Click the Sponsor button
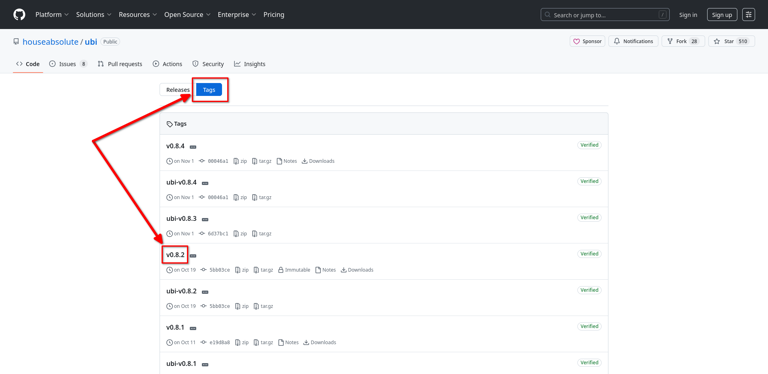This screenshot has width=768, height=374. click(587, 42)
